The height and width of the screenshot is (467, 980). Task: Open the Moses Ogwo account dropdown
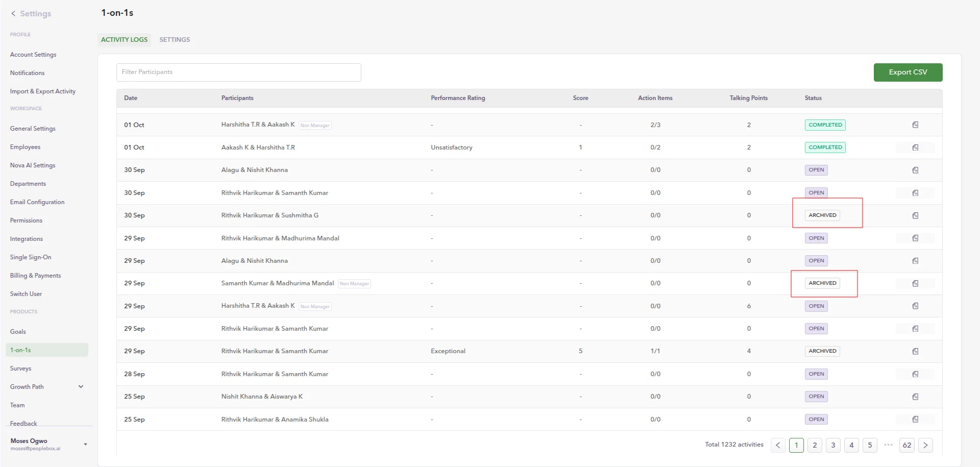pyautogui.click(x=85, y=445)
